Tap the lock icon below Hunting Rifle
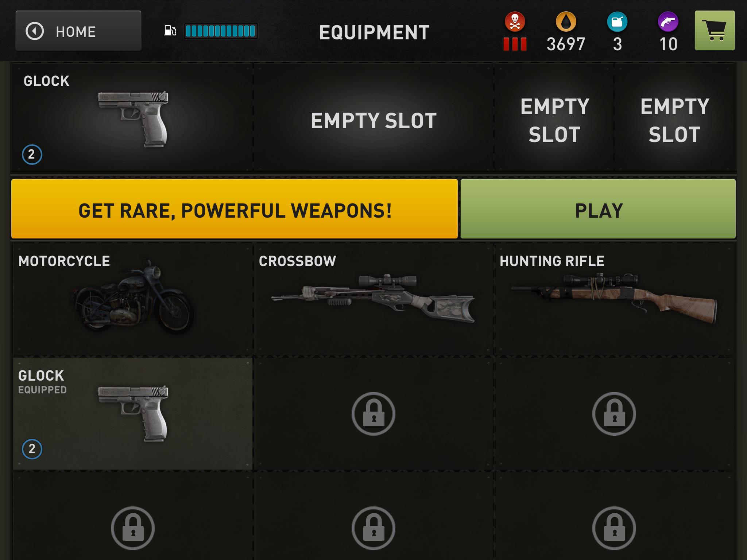The height and width of the screenshot is (560, 747). click(x=614, y=414)
